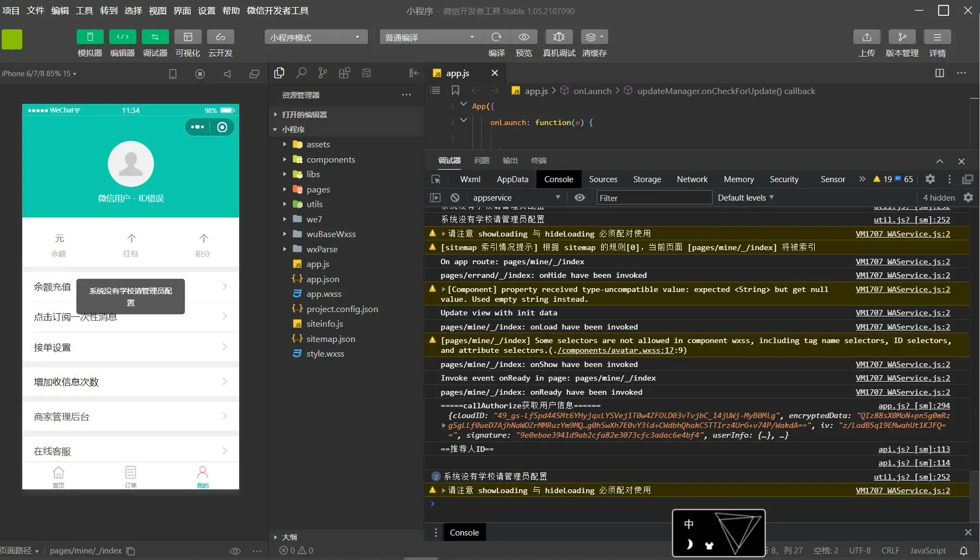Expand the pages folder
The image size is (980, 560).
pyautogui.click(x=346, y=189)
